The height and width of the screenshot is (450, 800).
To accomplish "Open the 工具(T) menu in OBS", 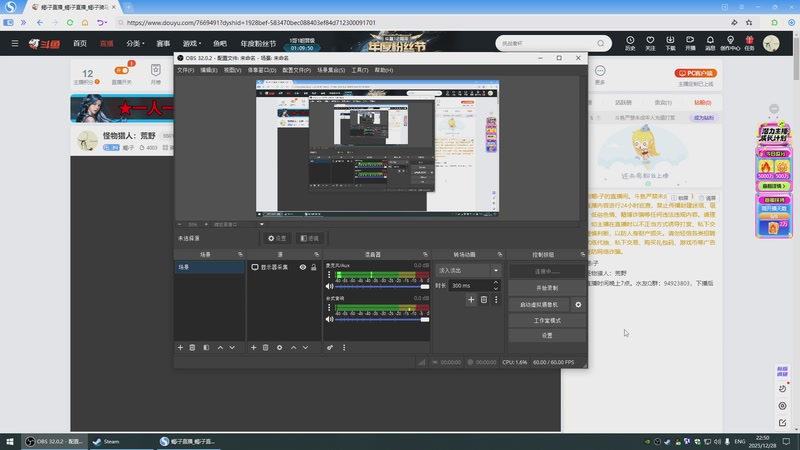I will [x=360, y=70].
